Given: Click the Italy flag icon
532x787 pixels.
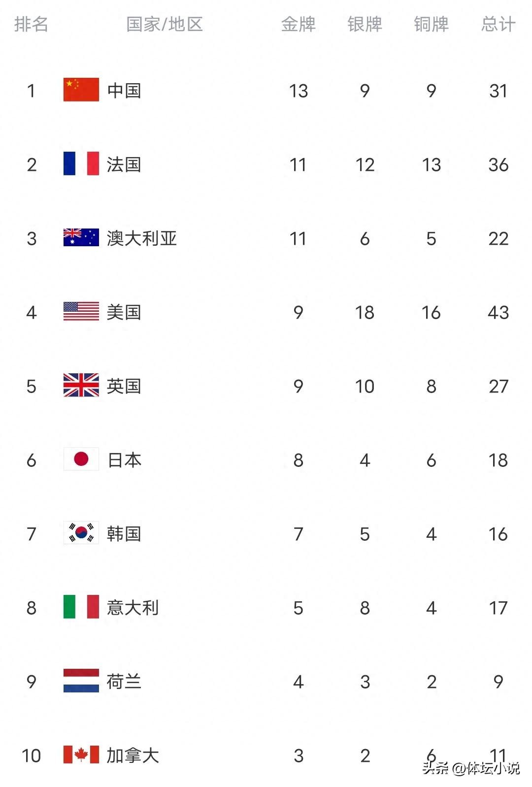Looking at the screenshot, I should (x=81, y=607).
